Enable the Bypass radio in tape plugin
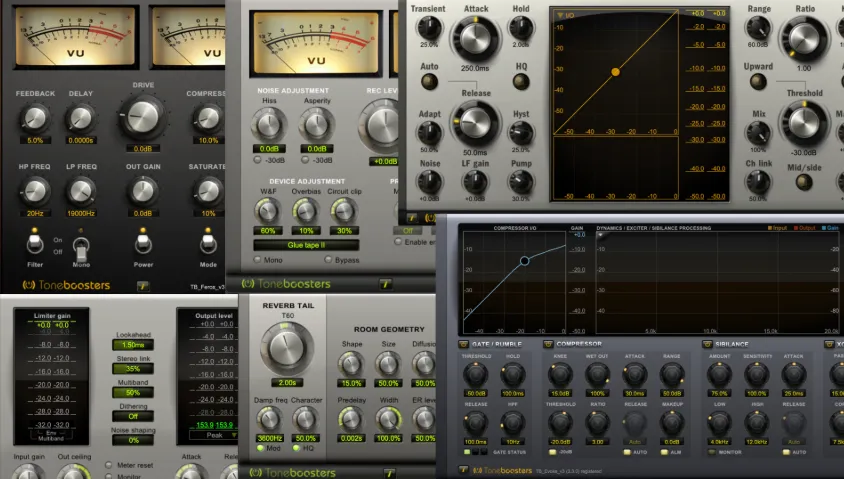 point(328,259)
